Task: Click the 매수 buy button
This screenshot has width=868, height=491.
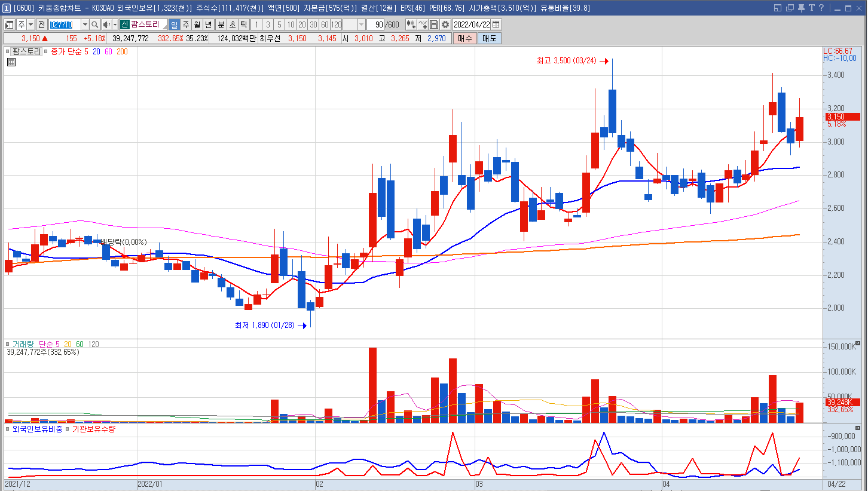Action: pos(464,38)
